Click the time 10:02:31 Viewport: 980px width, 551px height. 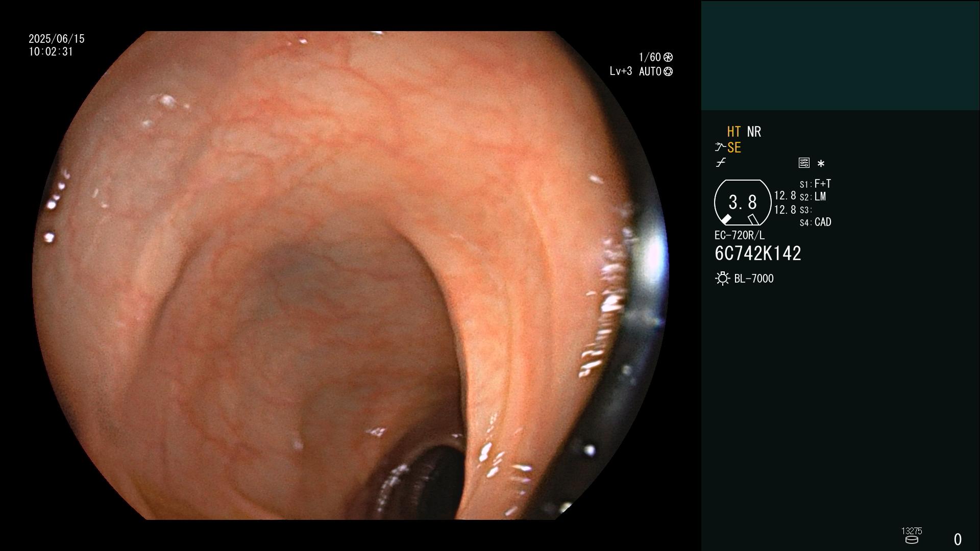(x=51, y=52)
